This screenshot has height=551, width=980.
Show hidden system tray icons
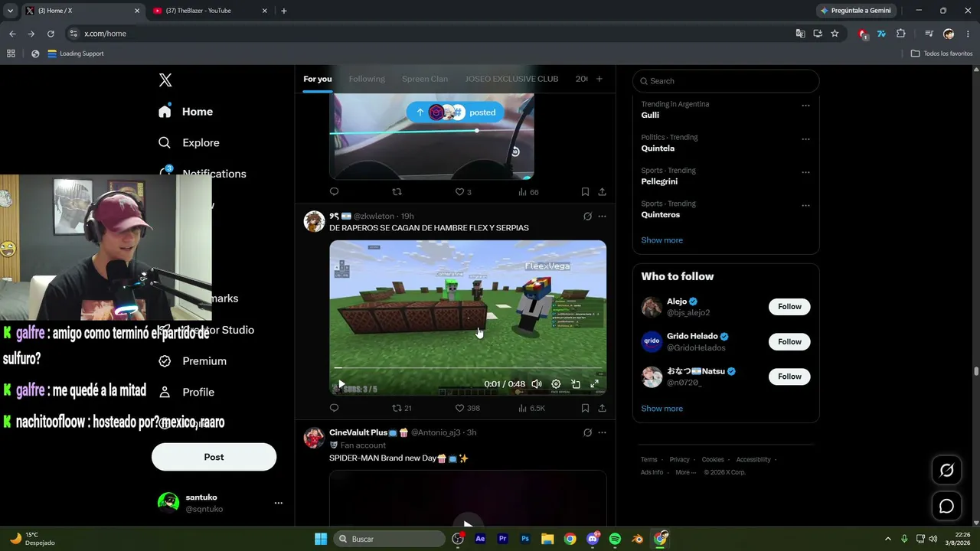888,539
